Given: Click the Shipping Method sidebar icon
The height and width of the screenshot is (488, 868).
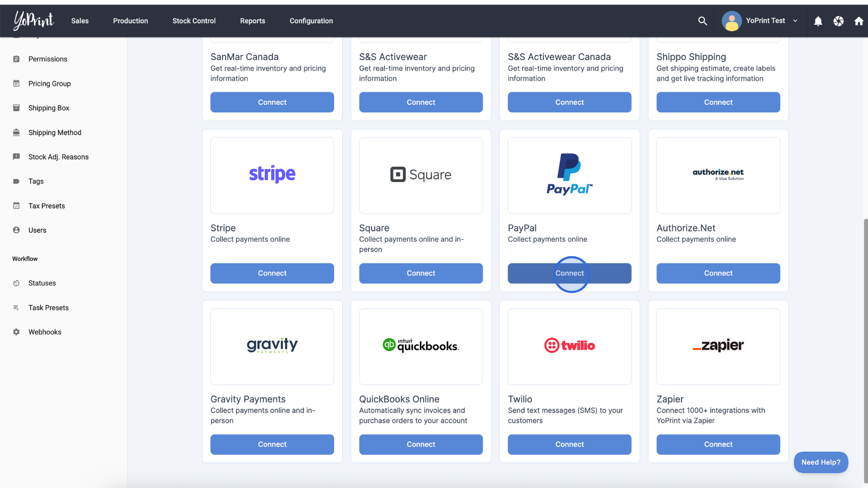Looking at the screenshot, I should point(16,132).
